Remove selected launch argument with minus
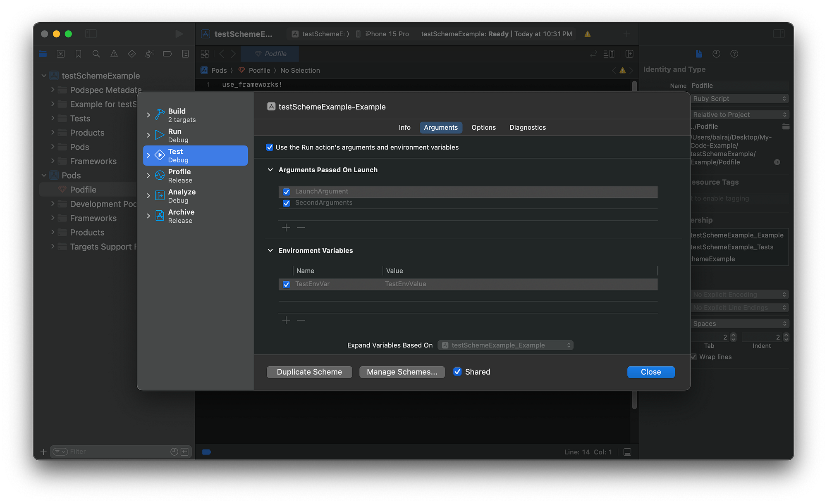Image resolution: width=827 pixels, height=504 pixels. click(x=301, y=228)
